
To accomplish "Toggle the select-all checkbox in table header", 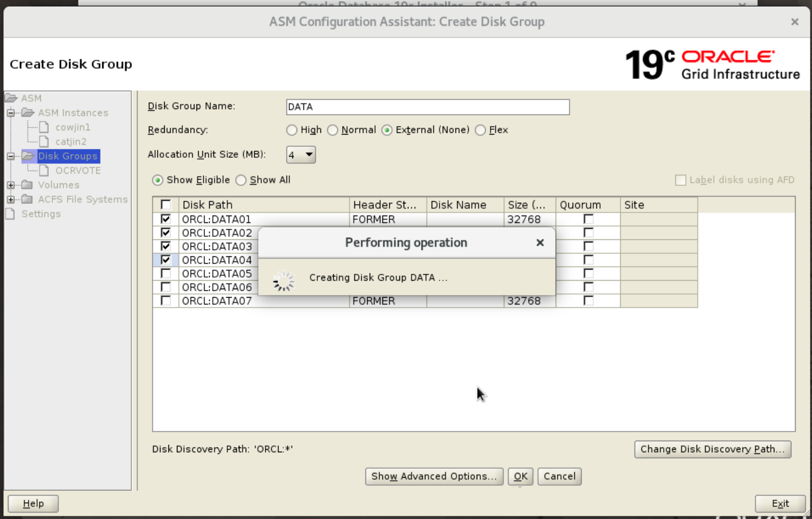I will (166, 204).
